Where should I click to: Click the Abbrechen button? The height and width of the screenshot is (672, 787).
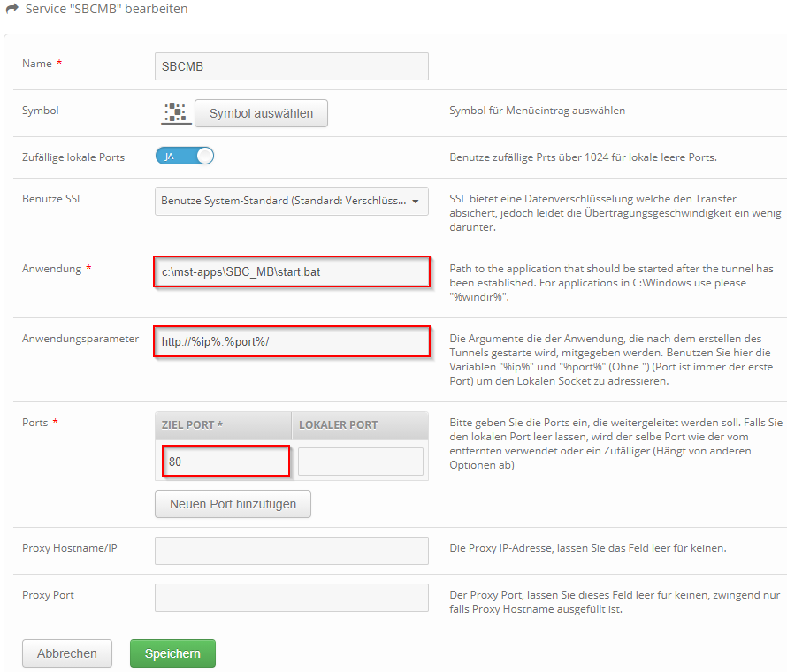tap(66, 653)
